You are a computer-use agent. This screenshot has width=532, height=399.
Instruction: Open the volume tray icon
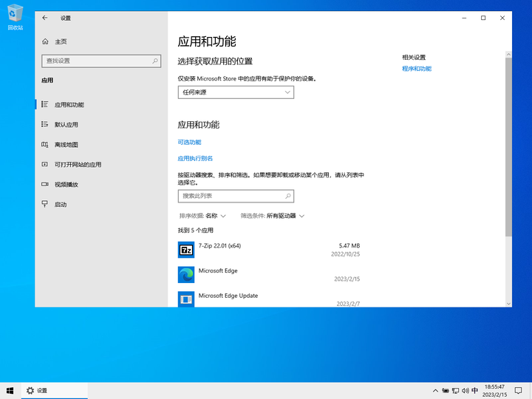tap(465, 391)
